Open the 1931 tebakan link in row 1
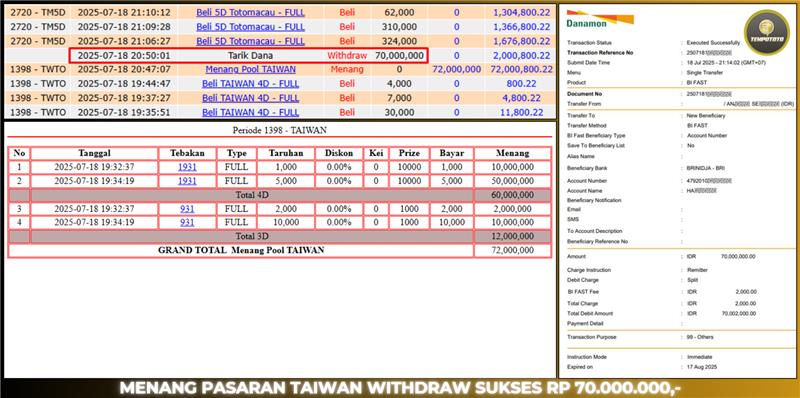 [187, 167]
